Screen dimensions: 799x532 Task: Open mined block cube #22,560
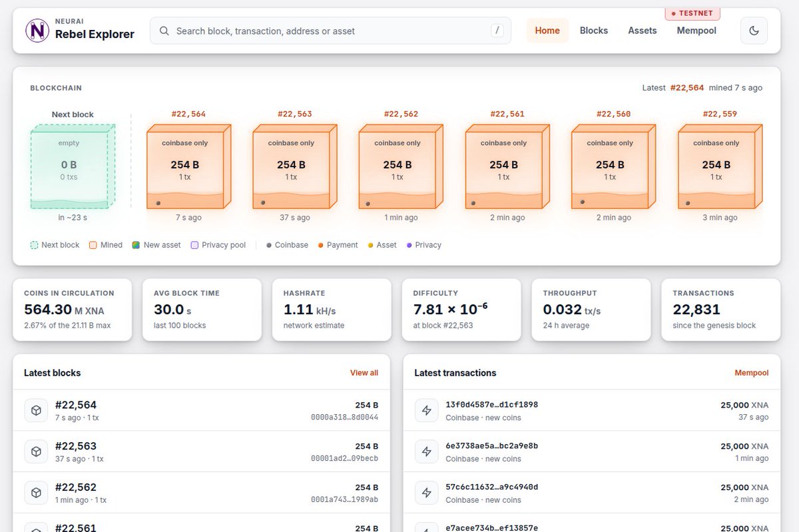pyautogui.click(x=614, y=166)
